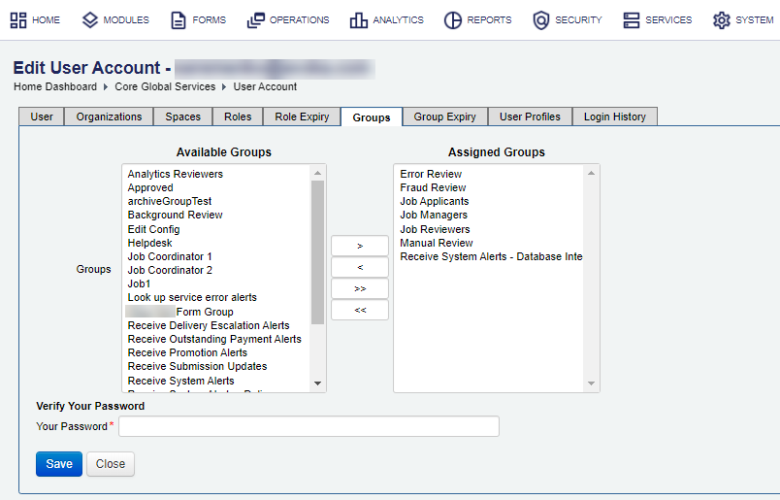Select 'Job Coordinator 2' group
This screenshot has width=780, height=500.
coord(170,270)
